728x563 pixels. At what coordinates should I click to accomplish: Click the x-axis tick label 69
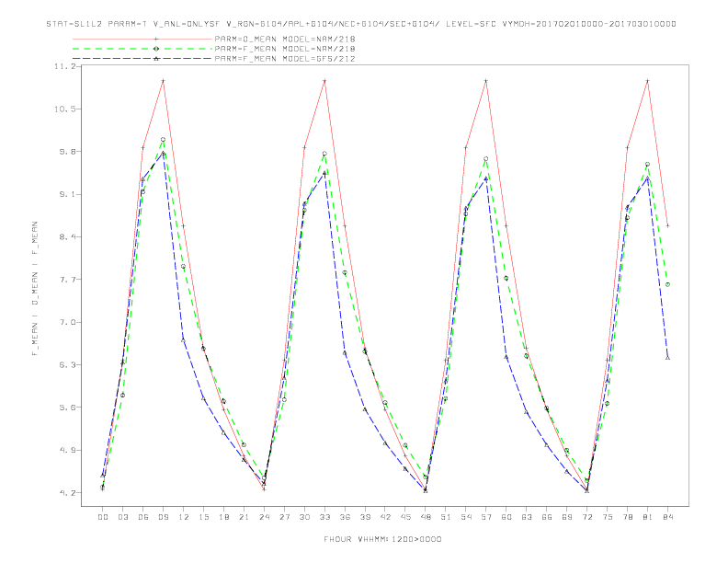coord(567,517)
